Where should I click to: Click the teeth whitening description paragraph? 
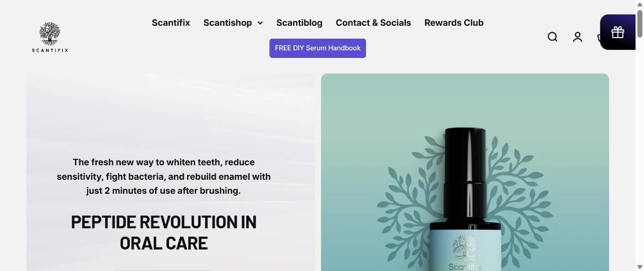[164, 177]
